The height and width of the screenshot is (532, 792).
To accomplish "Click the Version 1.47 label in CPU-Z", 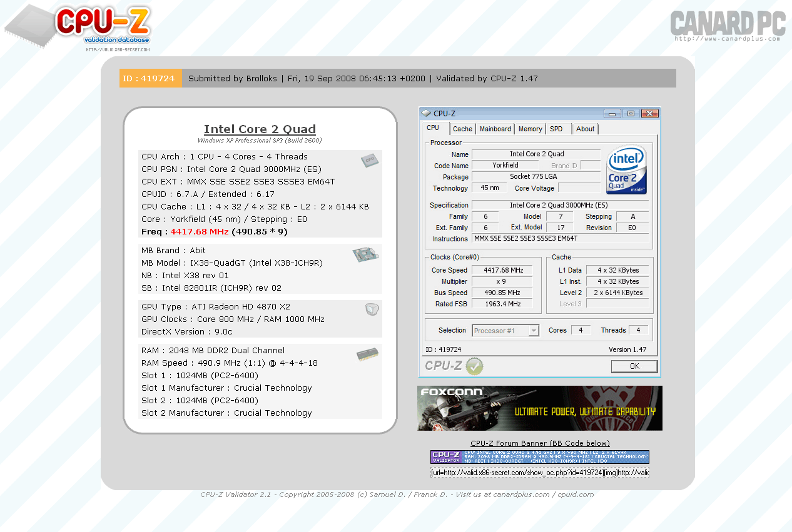I will coord(627,349).
